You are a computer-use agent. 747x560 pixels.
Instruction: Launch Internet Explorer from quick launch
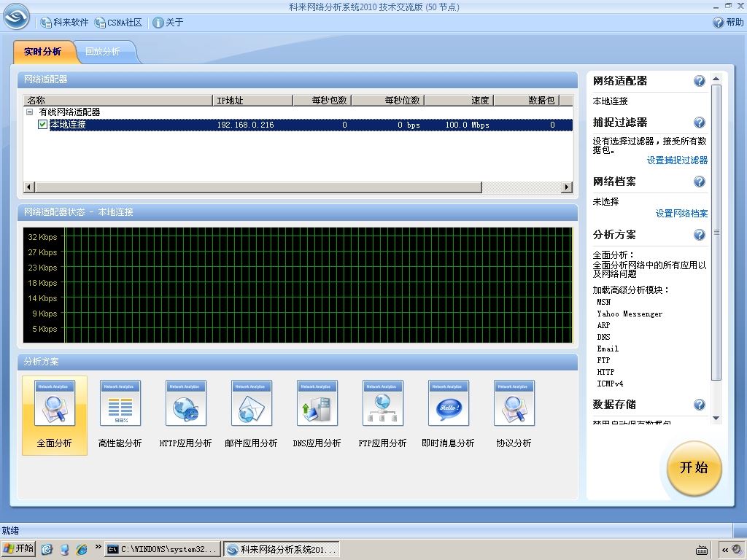tap(82, 549)
